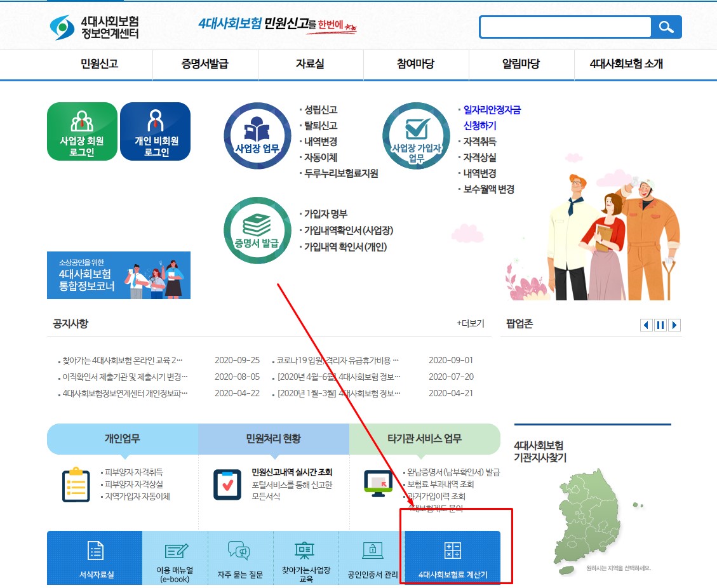Open the 보험료 부과내역 조회 link
This screenshot has height=588, width=717.
coord(440,484)
